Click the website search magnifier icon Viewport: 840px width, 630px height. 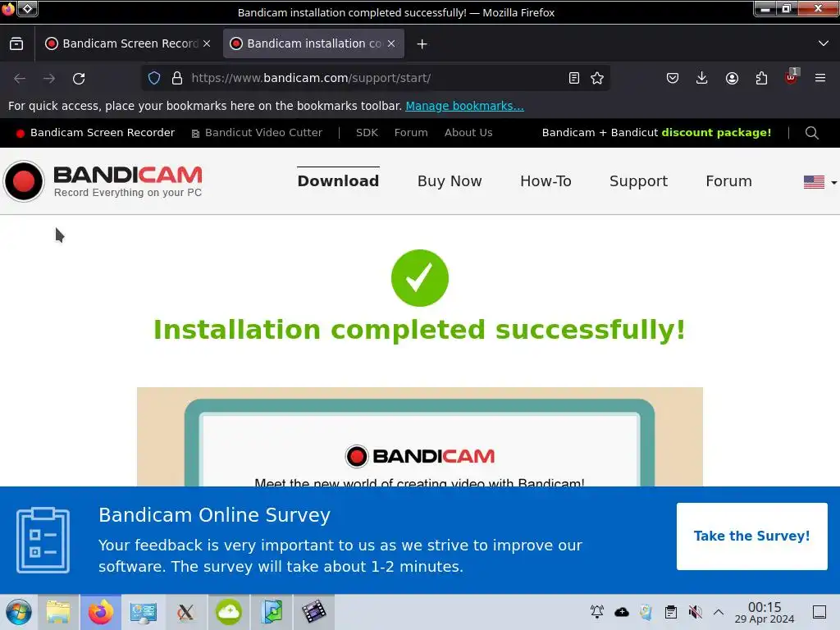point(811,133)
